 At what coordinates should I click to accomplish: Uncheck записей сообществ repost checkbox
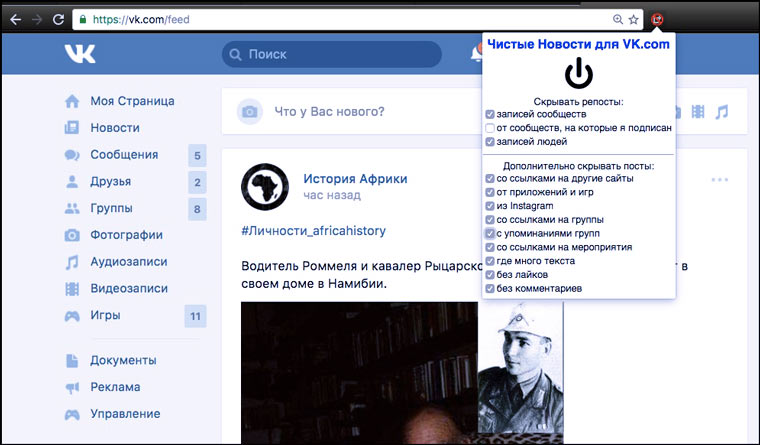click(x=490, y=114)
